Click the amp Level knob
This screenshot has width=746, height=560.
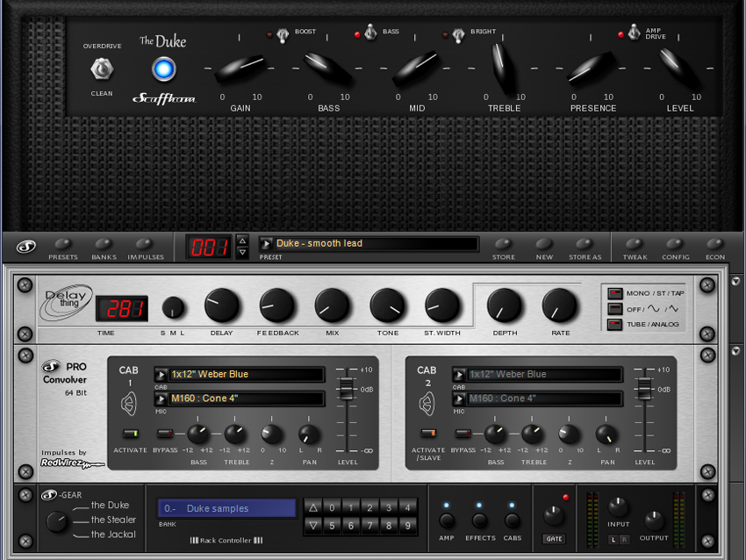pos(678,68)
